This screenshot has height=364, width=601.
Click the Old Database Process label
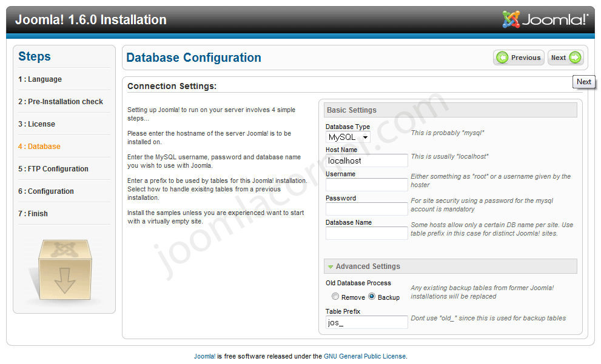(358, 283)
